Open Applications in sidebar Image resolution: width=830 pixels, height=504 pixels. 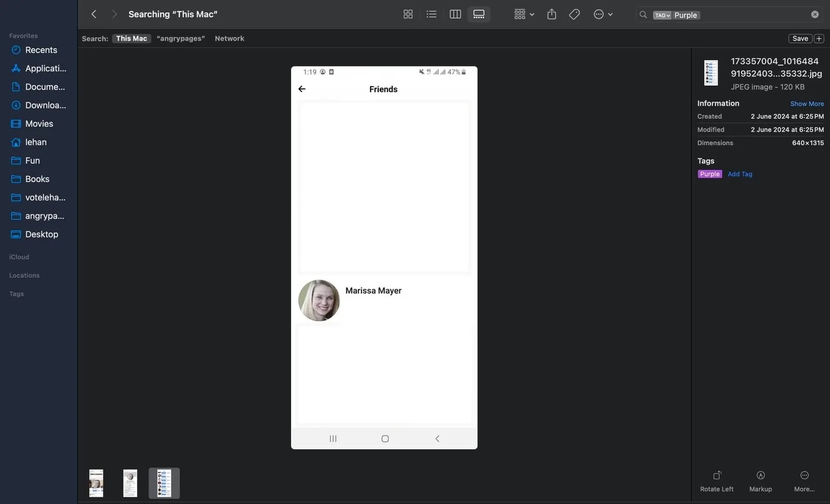[x=39, y=68]
